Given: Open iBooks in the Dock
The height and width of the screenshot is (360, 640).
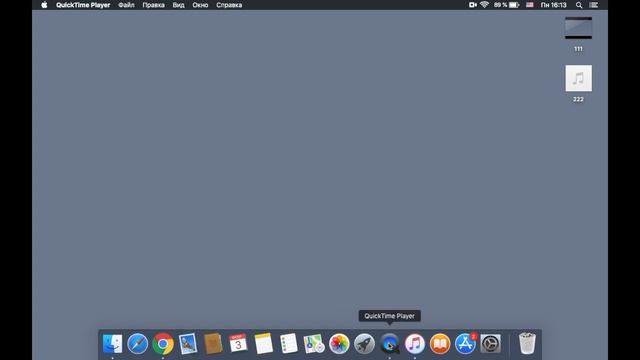Looking at the screenshot, I should (440, 344).
